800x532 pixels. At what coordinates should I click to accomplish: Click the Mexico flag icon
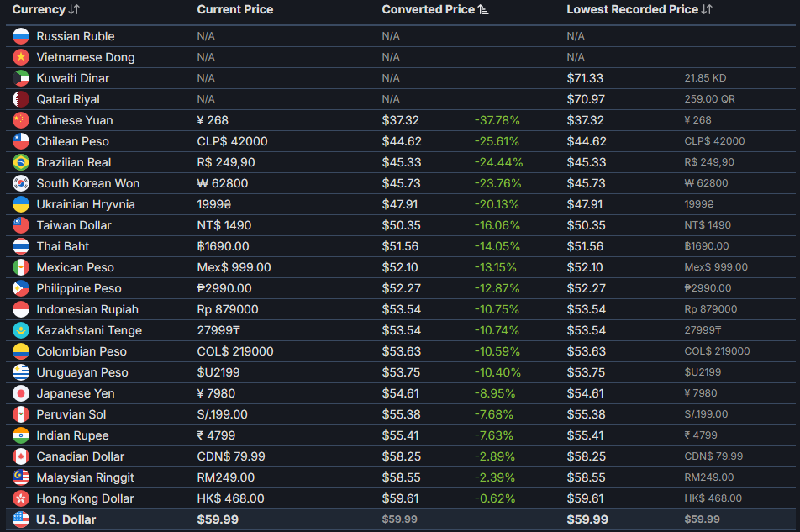coord(21,267)
